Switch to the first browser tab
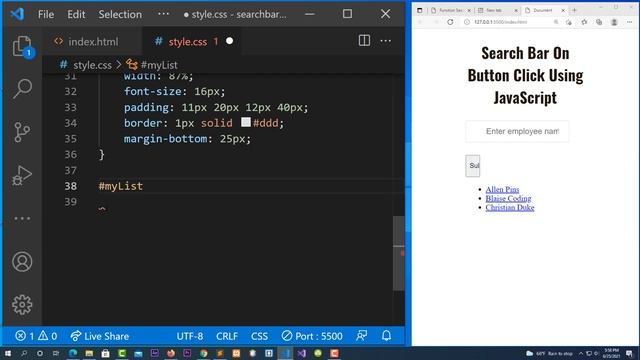 point(451,10)
